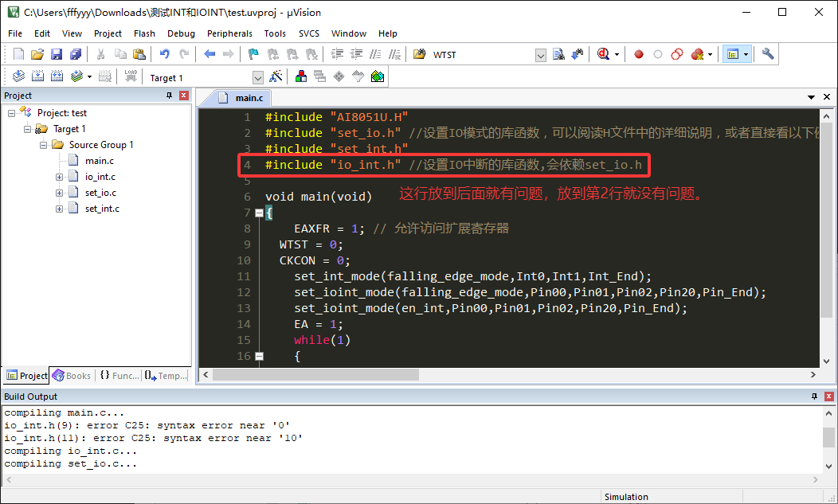Open the batch build dropdown arrow
Screen dimensions: 838x504
(x=89, y=77)
